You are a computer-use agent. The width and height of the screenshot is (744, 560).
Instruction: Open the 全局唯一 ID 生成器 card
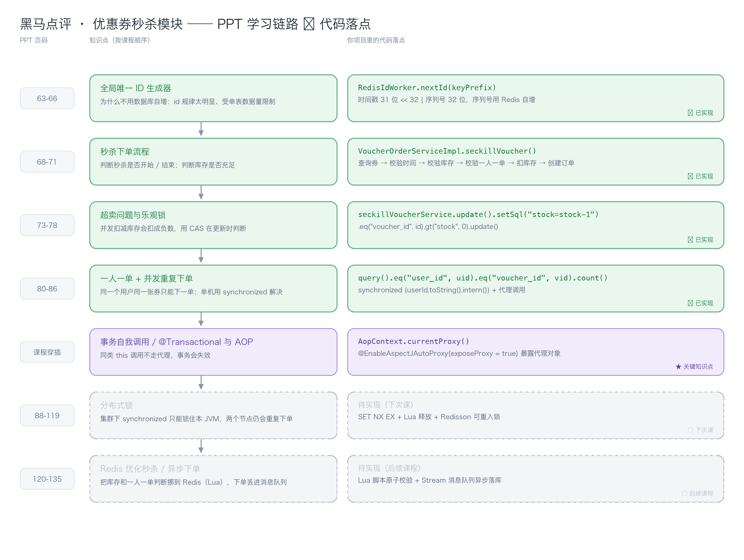[x=213, y=98]
